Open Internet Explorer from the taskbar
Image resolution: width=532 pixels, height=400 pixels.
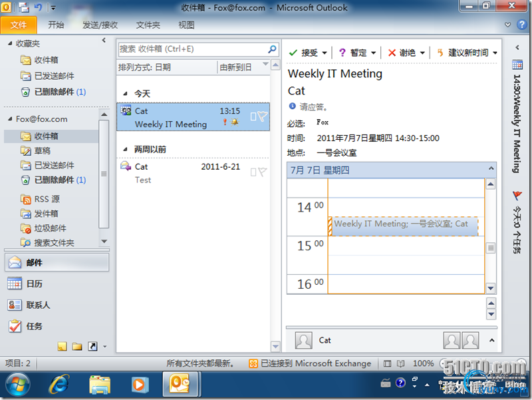[x=59, y=385]
